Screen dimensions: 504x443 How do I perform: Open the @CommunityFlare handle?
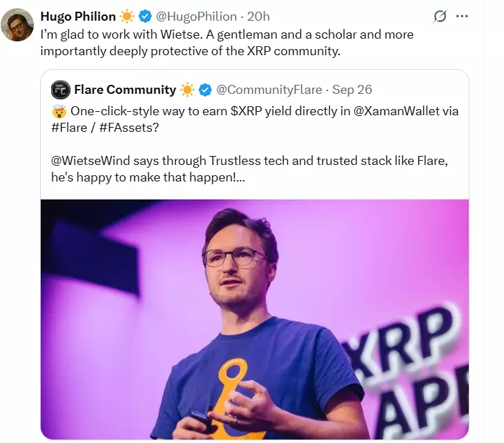[x=269, y=90]
